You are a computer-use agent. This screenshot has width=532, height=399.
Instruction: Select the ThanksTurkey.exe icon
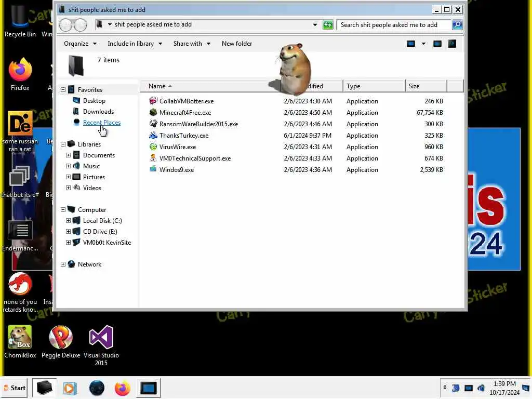point(153,136)
